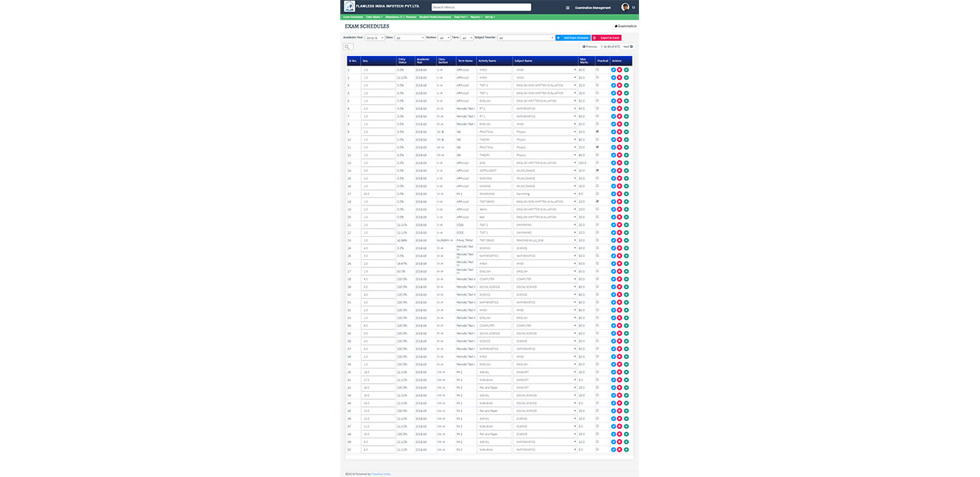Click the user profile avatar
The width and height of the screenshot is (980, 477).
(x=625, y=7)
